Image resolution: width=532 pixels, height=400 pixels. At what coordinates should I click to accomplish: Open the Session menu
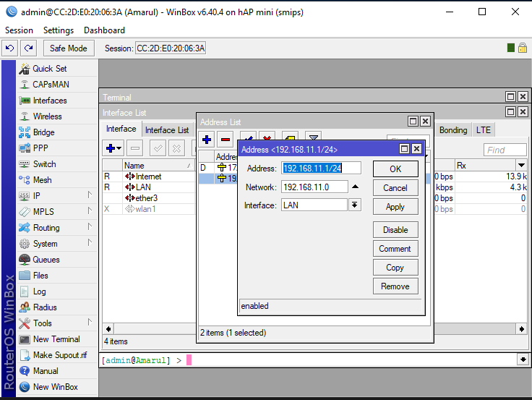click(19, 30)
